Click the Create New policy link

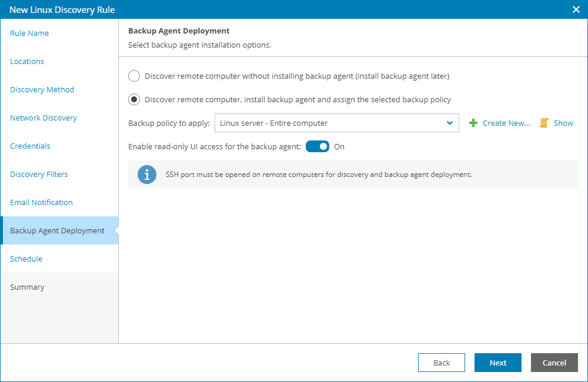(506, 123)
